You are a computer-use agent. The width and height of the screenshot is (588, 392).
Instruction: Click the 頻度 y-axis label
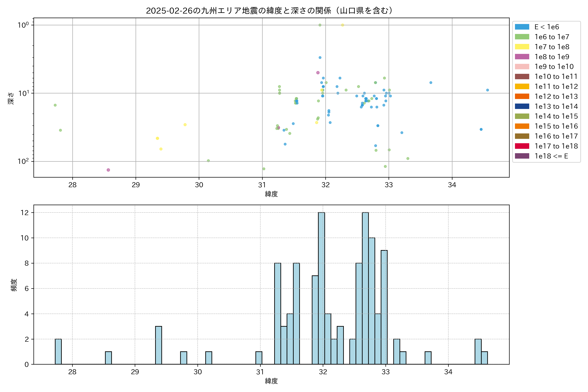point(14,285)
